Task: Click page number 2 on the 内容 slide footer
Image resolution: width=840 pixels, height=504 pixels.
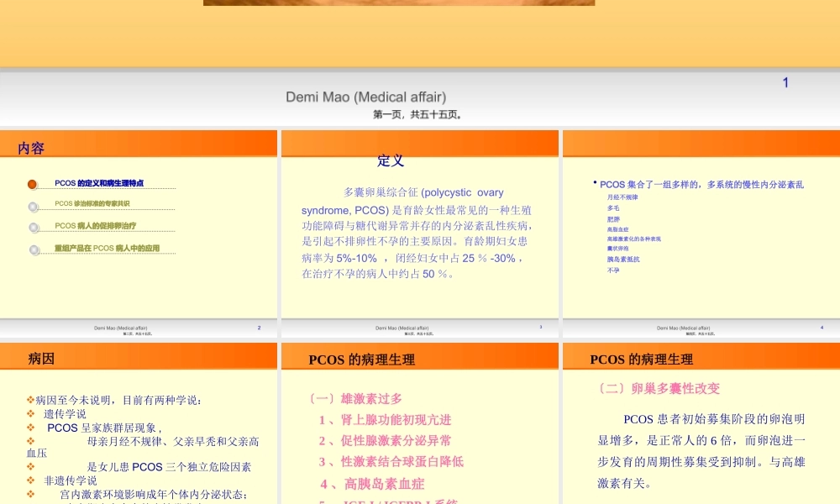Action: [260, 328]
